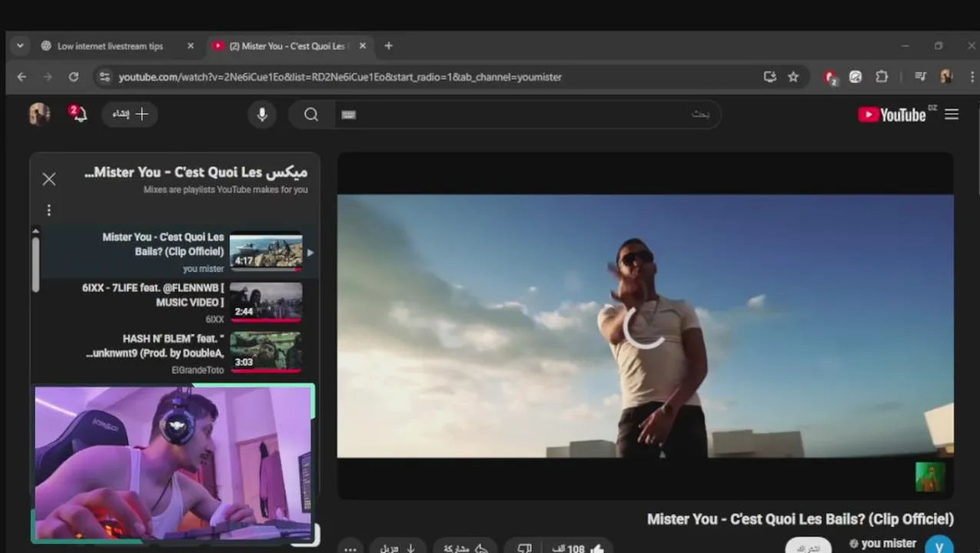The height and width of the screenshot is (553, 980).
Task: Click channel name ElGrandeToto in playlist
Action: click(x=198, y=370)
